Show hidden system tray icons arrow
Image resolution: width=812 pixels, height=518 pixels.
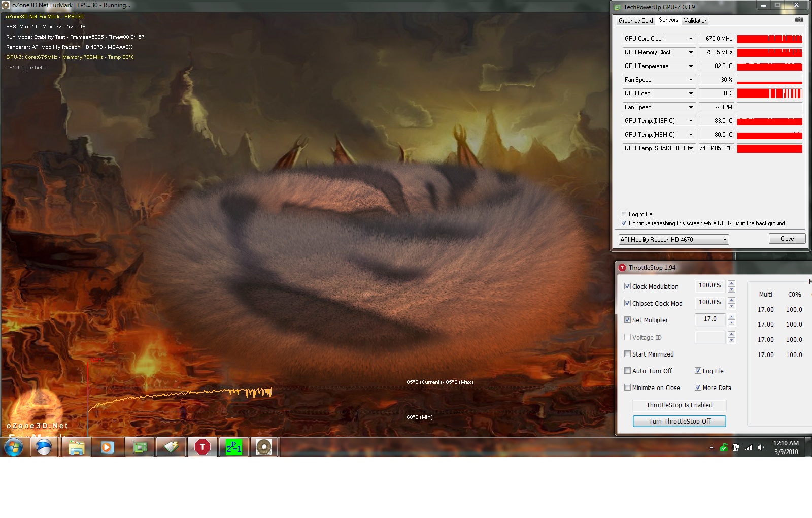pos(712,447)
